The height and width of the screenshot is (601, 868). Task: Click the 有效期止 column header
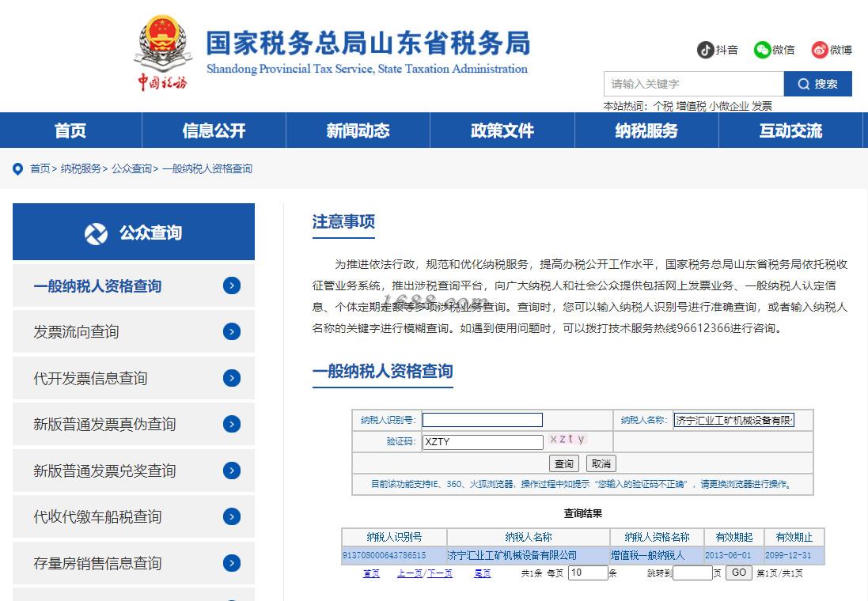(x=794, y=538)
